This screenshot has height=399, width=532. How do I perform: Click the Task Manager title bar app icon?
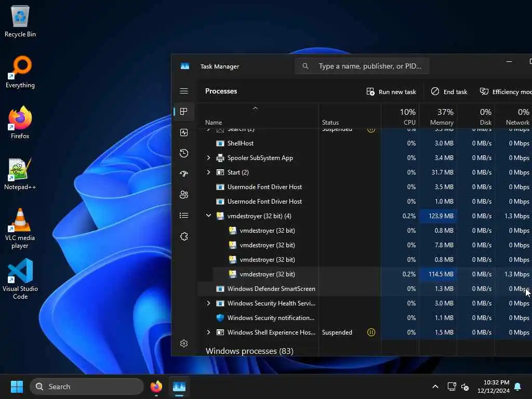click(185, 66)
